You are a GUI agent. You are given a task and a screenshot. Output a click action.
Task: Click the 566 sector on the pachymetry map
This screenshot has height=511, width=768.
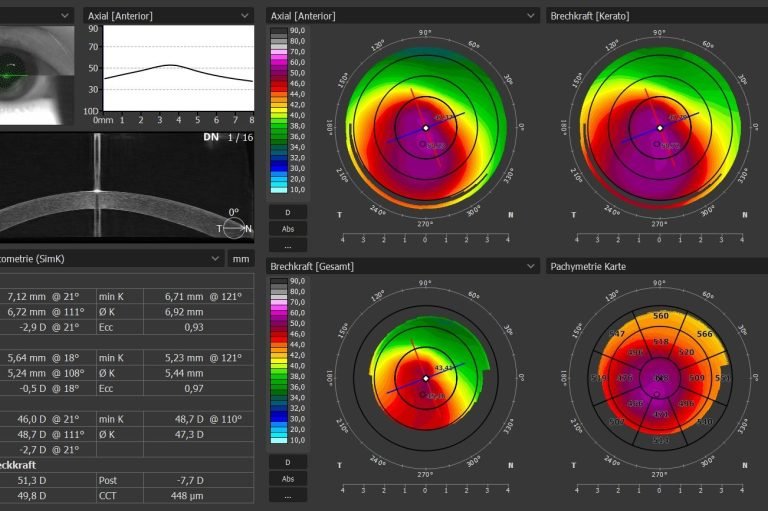click(704, 334)
